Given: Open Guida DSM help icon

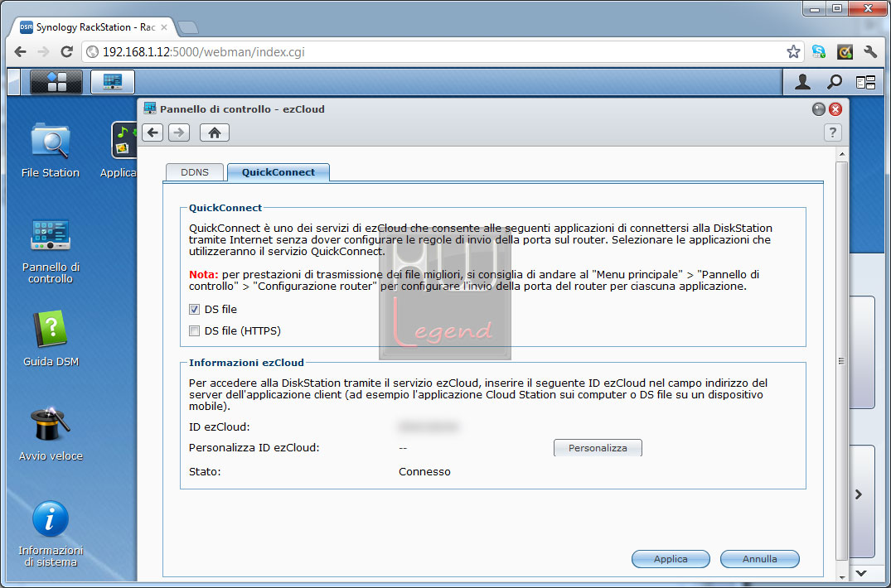Looking at the screenshot, I should point(51,339).
